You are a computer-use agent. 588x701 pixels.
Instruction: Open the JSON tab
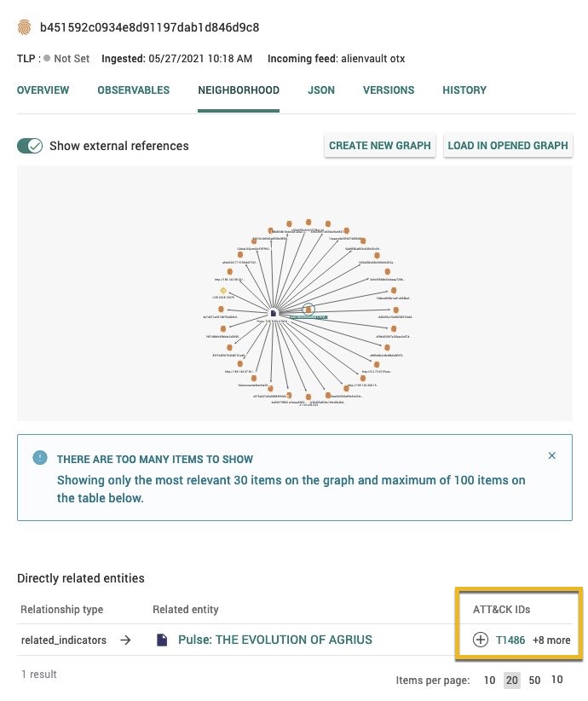point(321,90)
